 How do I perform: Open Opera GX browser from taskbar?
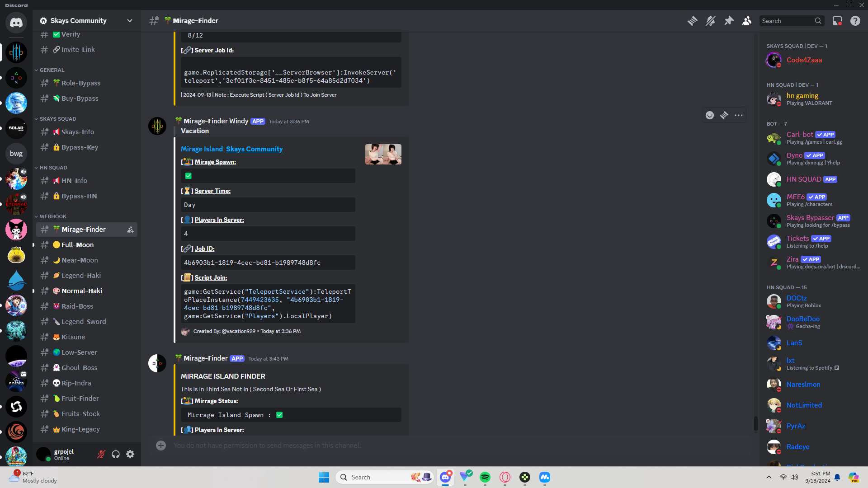pyautogui.click(x=505, y=477)
